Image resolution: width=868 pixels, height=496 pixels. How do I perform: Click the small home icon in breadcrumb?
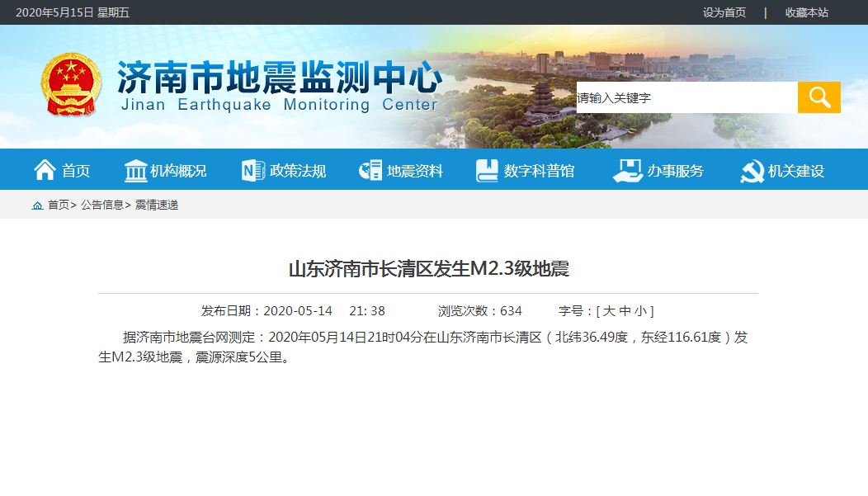pos(37,205)
